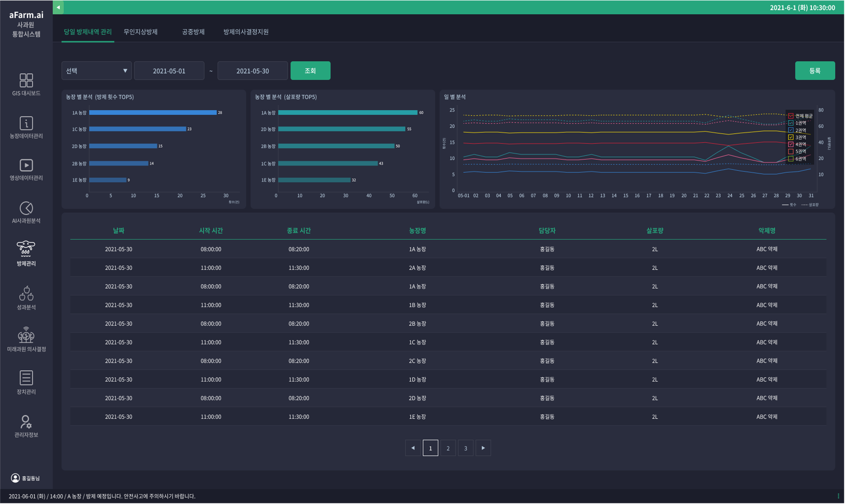The height and width of the screenshot is (504, 845).
Task: Open 영상데이터관리 play icon
Action: point(26,166)
